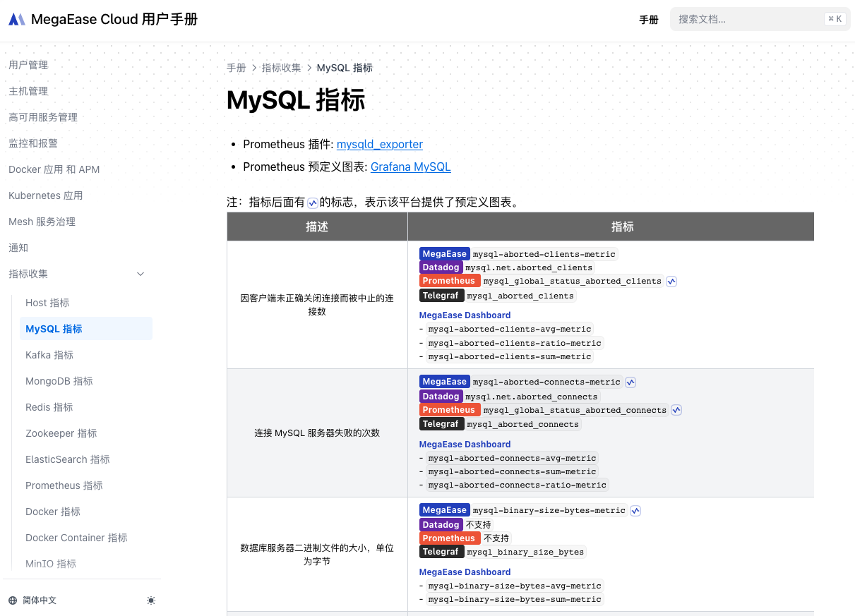This screenshot has height=616, width=855.
Task: Select 监控和报警 in the sidebar
Action: [33, 143]
